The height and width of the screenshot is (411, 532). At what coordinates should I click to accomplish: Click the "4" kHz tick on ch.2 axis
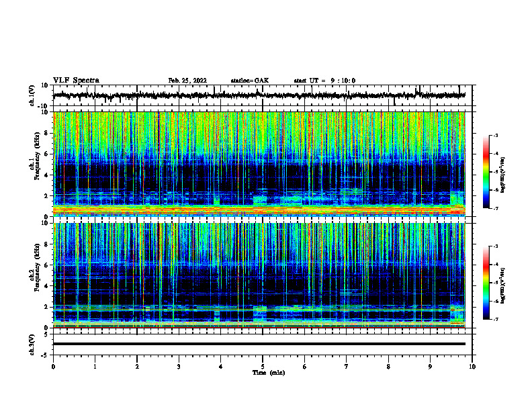click(x=47, y=286)
